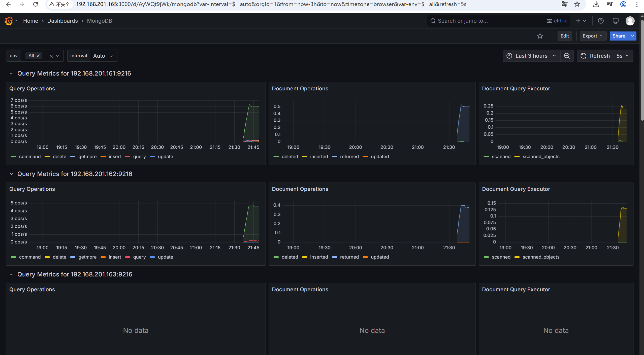Go to Dashboards breadcrumb

click(x=62, y=21)
